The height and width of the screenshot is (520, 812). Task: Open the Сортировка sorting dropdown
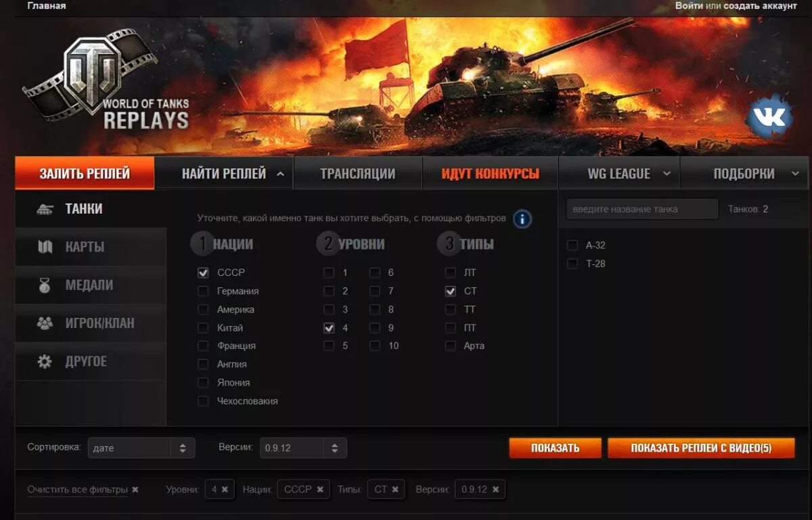click(141, 448)
